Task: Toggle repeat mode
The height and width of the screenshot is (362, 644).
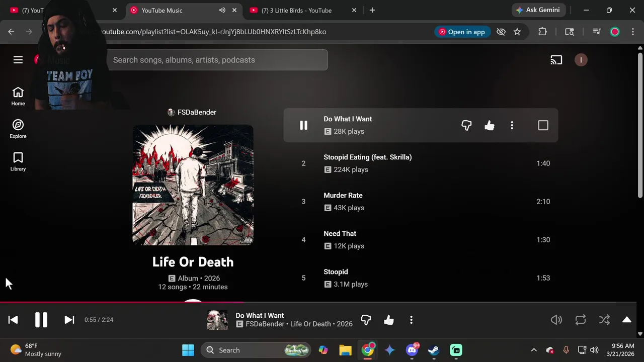Action: pos(581,320)
